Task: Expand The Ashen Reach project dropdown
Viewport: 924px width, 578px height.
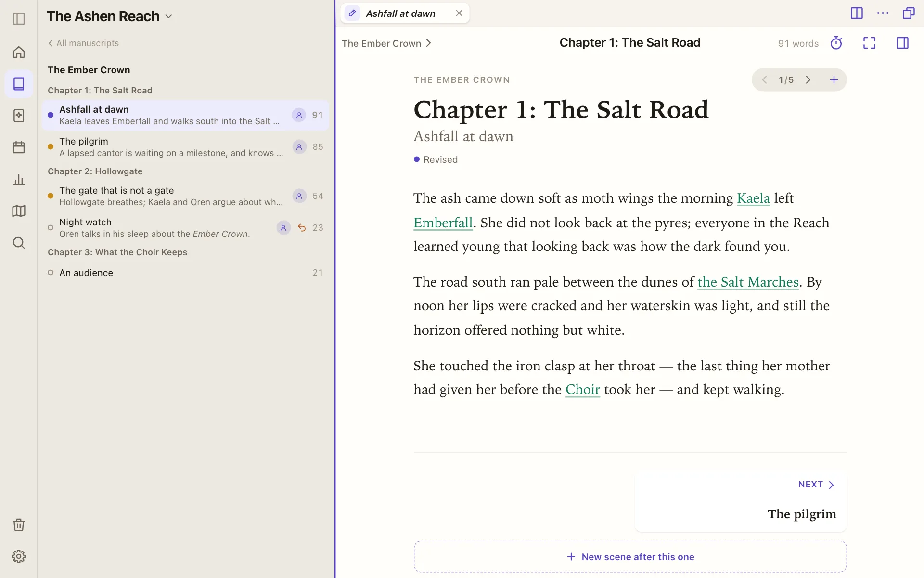Action: click(x=168, y=16)
